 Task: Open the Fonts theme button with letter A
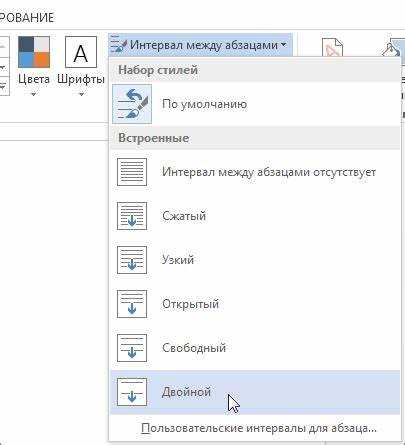[81, 52]
